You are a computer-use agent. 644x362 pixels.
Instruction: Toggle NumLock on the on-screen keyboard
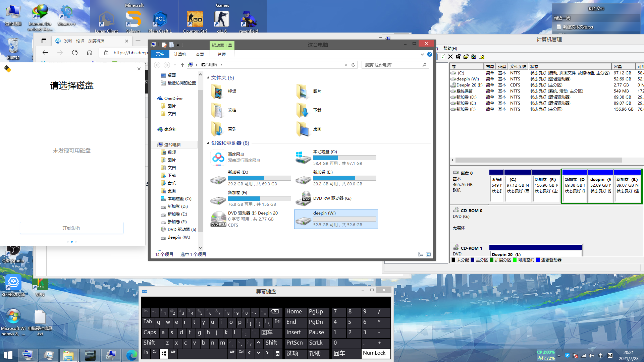click(x=374, y=353)
